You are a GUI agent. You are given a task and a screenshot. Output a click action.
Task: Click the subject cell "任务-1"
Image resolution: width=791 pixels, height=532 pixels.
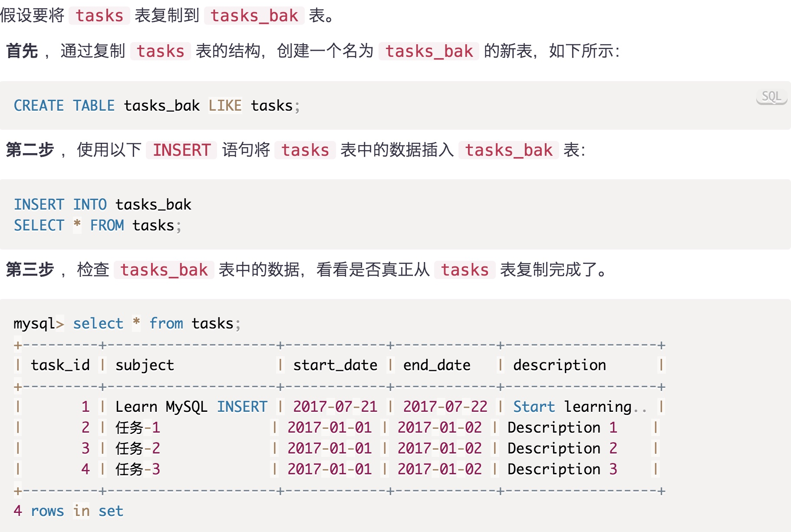click(x=138, y=427)
